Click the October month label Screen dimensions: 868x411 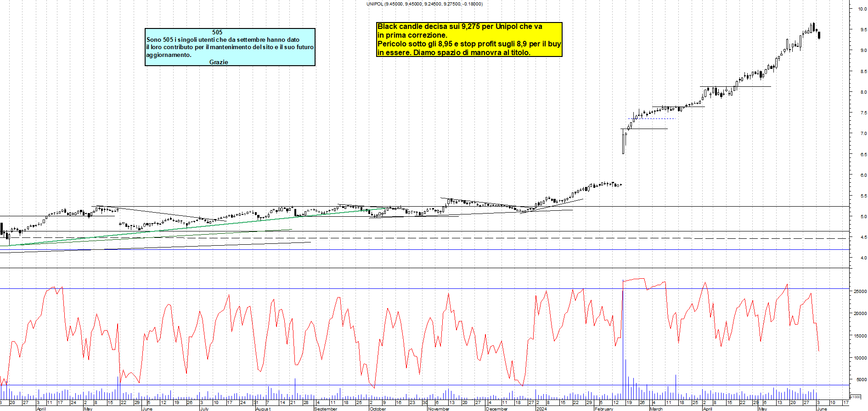point(378,409)
